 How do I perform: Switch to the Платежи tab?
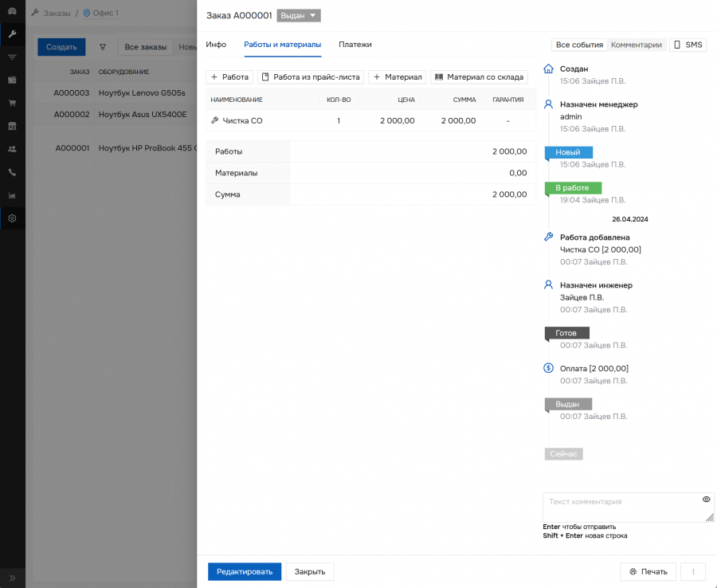(x=355, y=45)
